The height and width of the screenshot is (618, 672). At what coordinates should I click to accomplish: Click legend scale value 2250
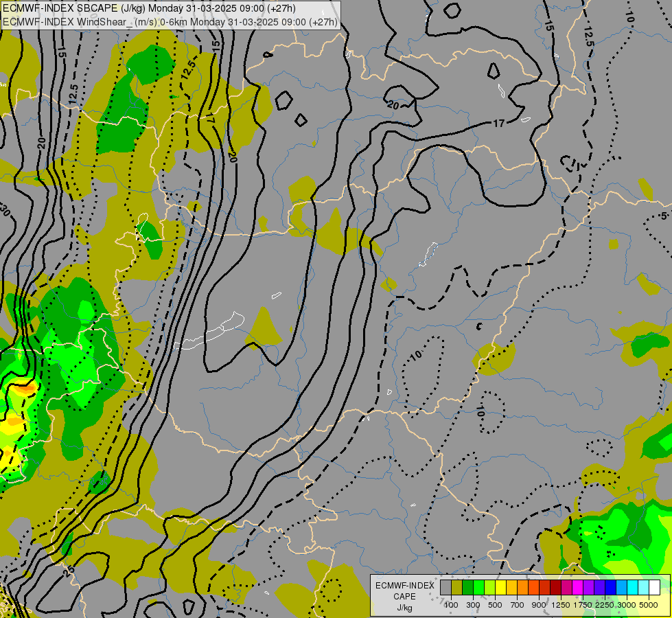[605, 605]
